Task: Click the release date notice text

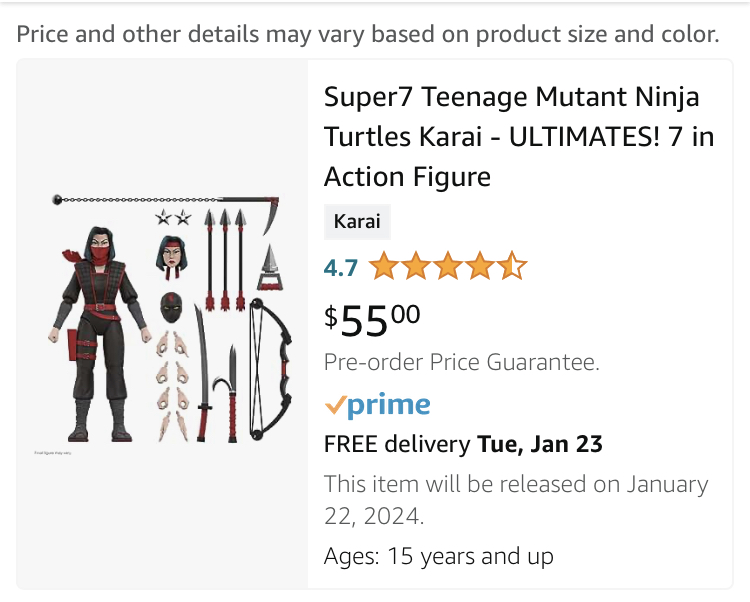Action: pyautogui.click(x=515, y=500)
